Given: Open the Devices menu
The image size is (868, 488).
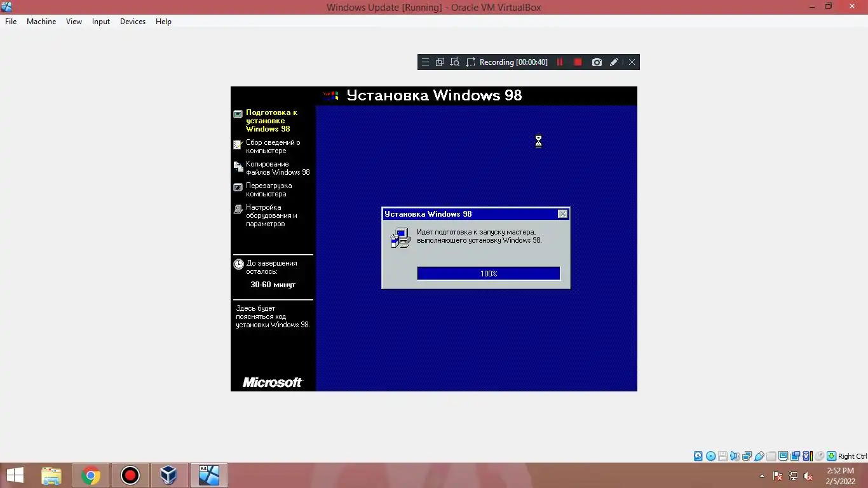Looking at the screenshot, I should 133,22.
